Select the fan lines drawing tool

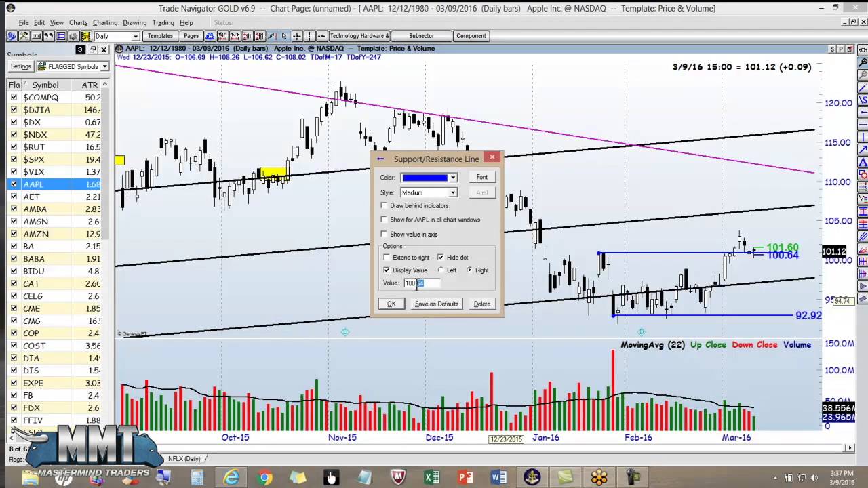coord(863,249)
